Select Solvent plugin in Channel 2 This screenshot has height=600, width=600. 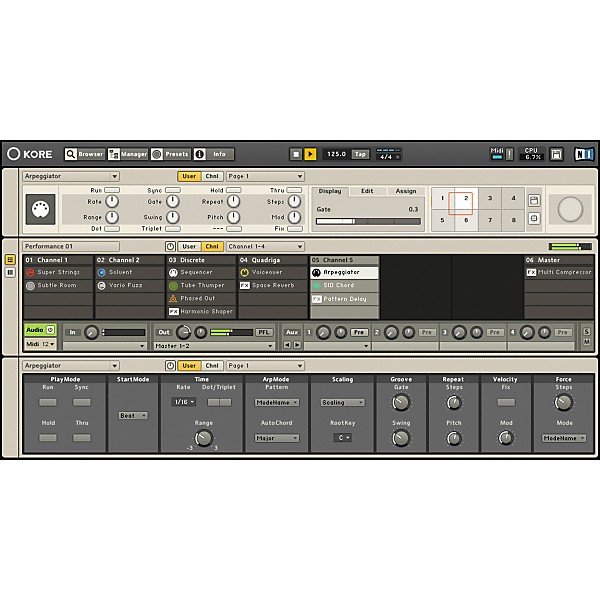point(130,272)
